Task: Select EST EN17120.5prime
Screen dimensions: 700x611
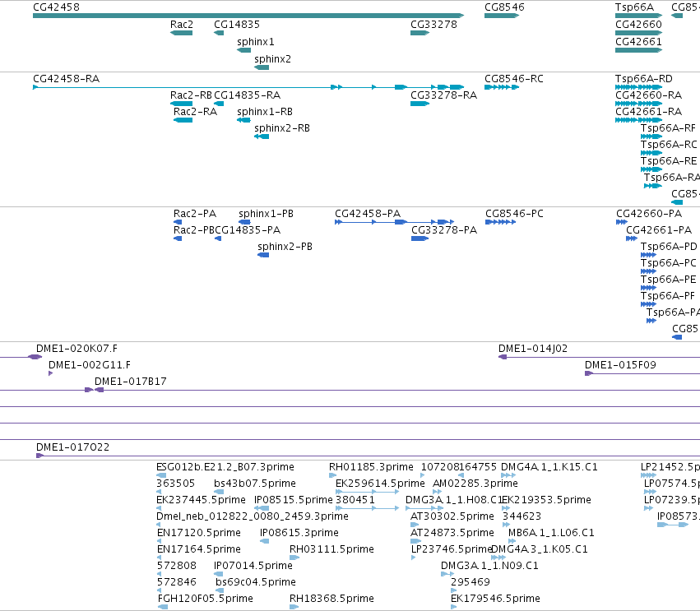Action: click(x=159, y=541)
